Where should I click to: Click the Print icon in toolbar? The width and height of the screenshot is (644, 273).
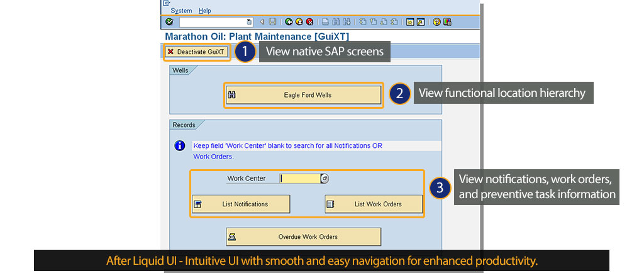coord(326,22)
